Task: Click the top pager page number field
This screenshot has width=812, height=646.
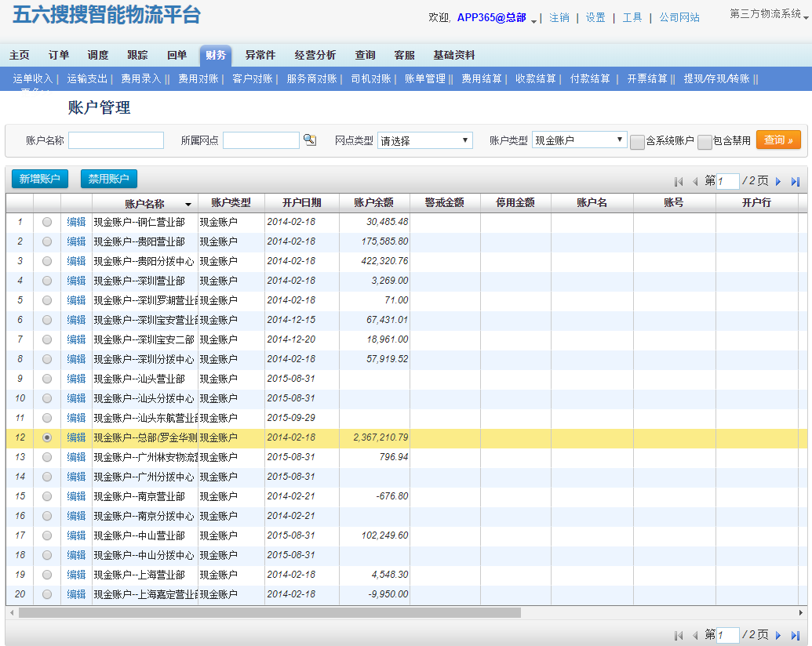Action: tap(727, 182)
